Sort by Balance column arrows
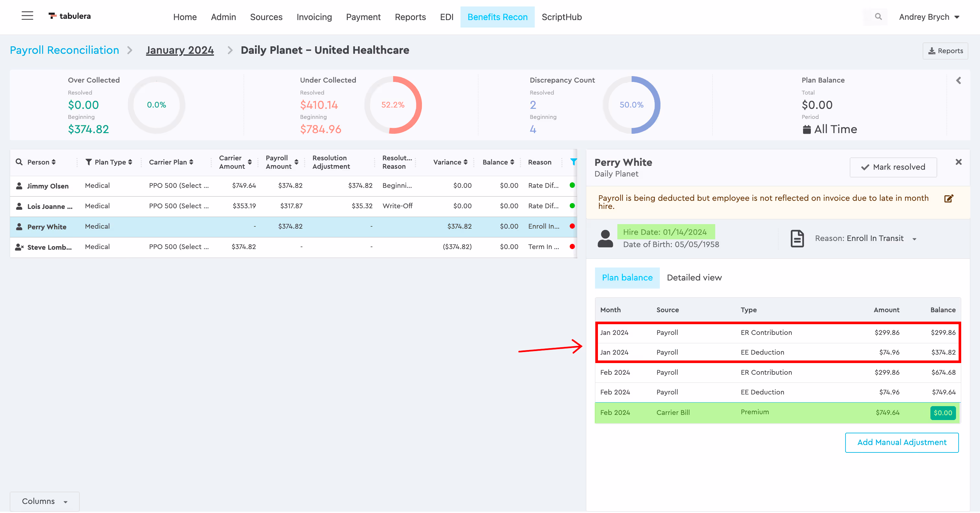 [x=512, y=162]
